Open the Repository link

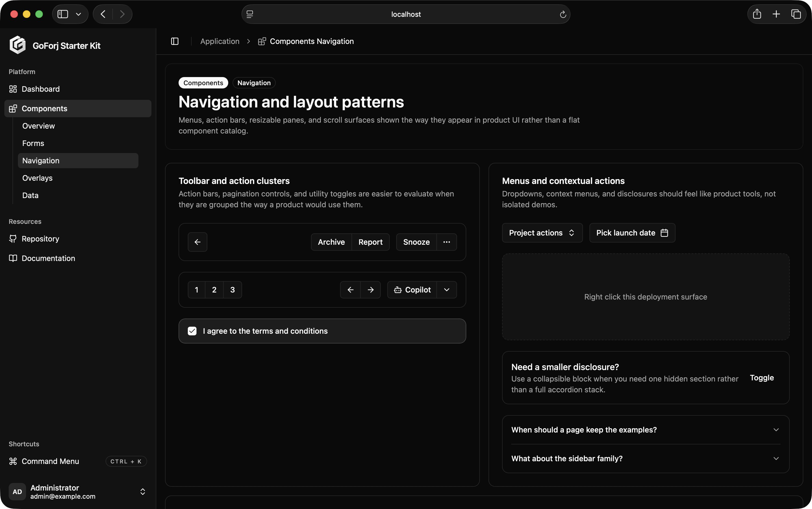78,239
